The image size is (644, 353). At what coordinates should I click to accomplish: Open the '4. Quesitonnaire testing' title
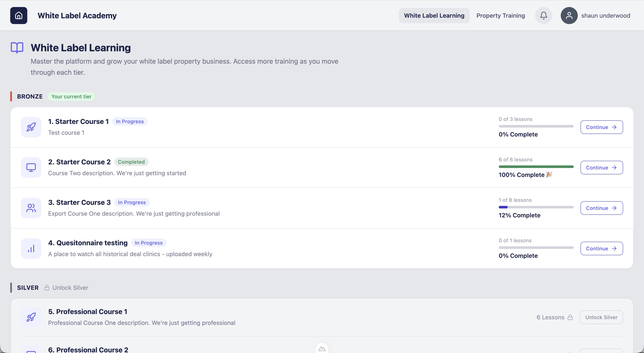pos(88,243)
